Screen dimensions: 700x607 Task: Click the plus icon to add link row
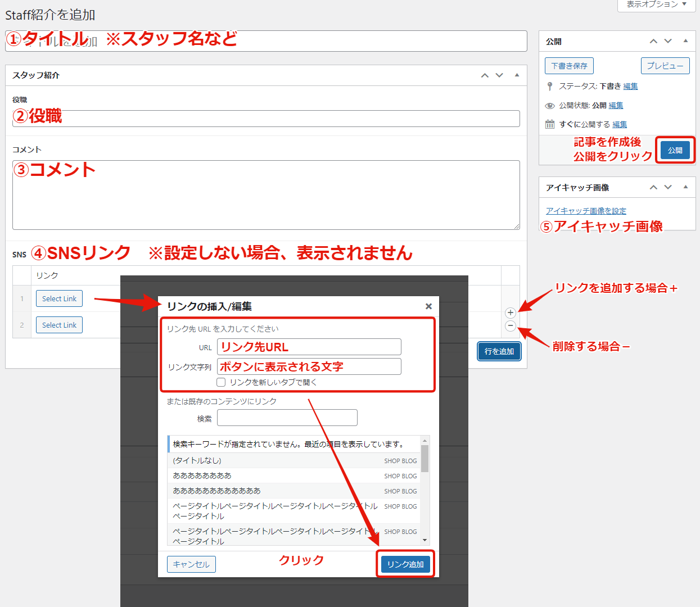coord(510,313)
